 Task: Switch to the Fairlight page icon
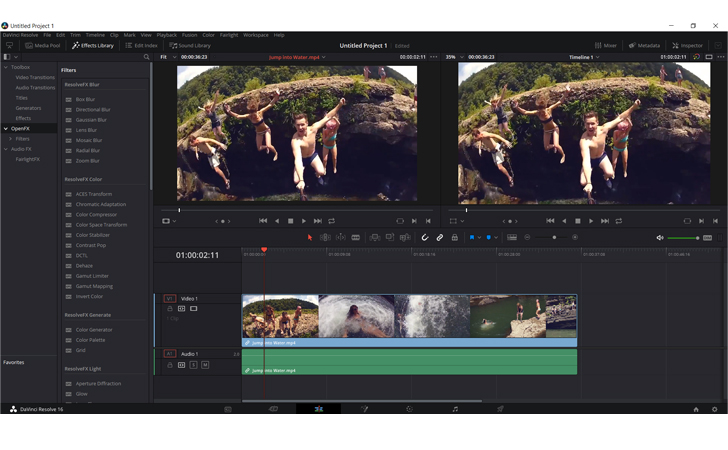[x=455, y=409]
